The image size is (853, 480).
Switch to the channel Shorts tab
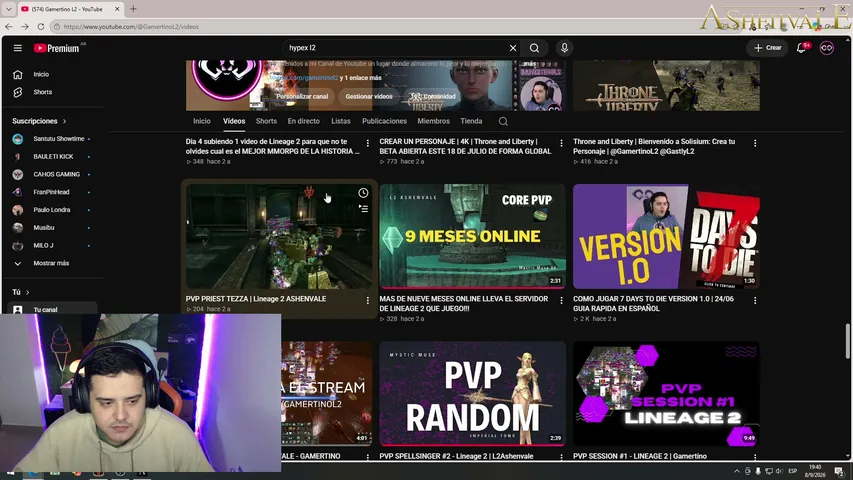pyautogui.click(x=266, y=121)
